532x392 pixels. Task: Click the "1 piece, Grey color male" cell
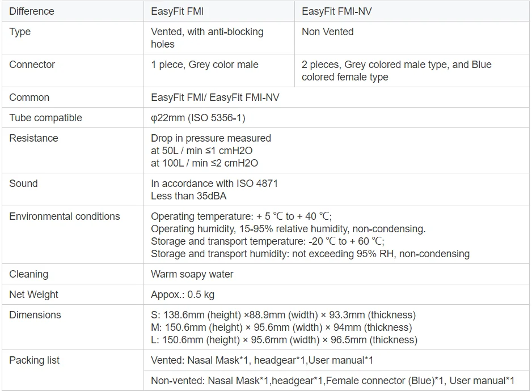(x=204, y=65)
